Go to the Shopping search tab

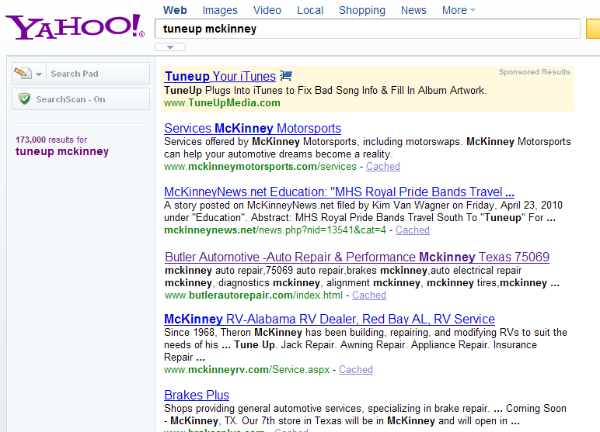(x=361, y=10)
